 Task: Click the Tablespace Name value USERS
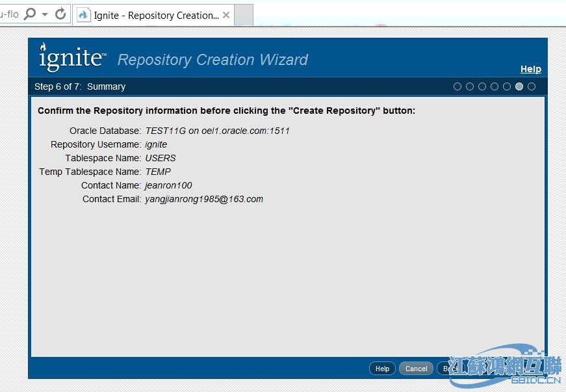click(161, 158)
